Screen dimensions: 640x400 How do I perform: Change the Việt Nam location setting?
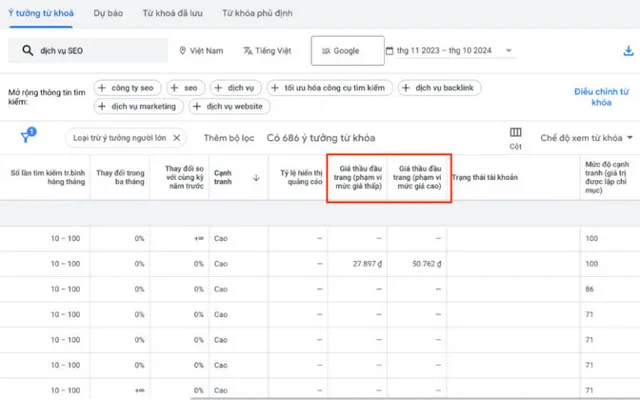coord(201,51)
